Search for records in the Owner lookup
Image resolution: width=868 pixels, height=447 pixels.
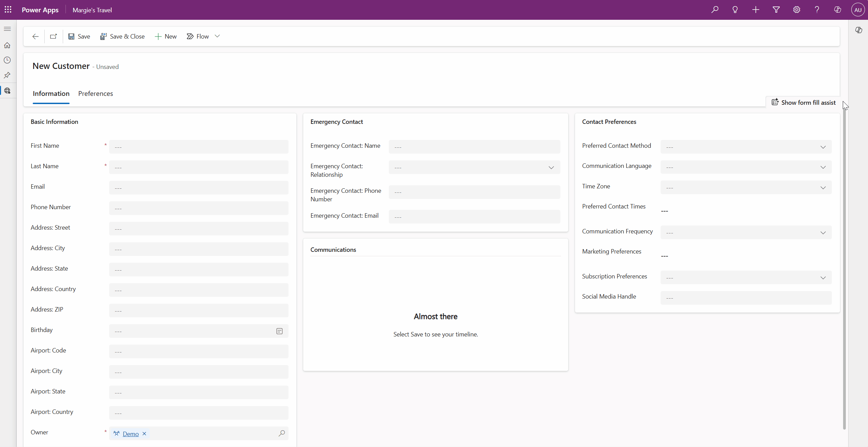pos(282,433)
